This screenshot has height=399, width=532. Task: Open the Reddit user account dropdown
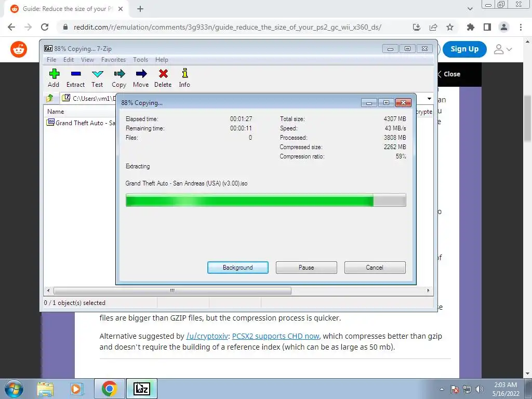[x=502, y=49]
